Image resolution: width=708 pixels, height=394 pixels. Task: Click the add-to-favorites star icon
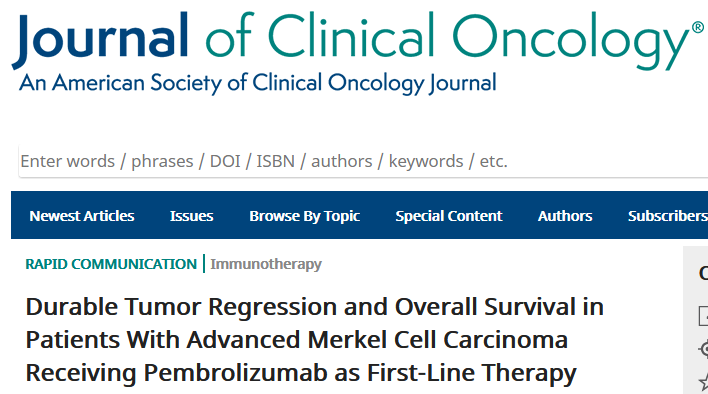[x=704, y=383]
